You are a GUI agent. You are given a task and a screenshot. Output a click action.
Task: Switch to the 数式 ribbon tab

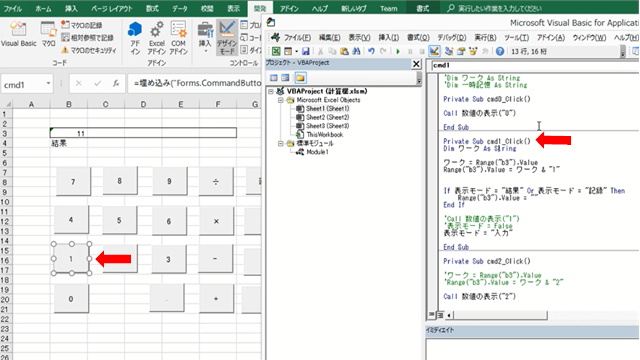[152, 8]
